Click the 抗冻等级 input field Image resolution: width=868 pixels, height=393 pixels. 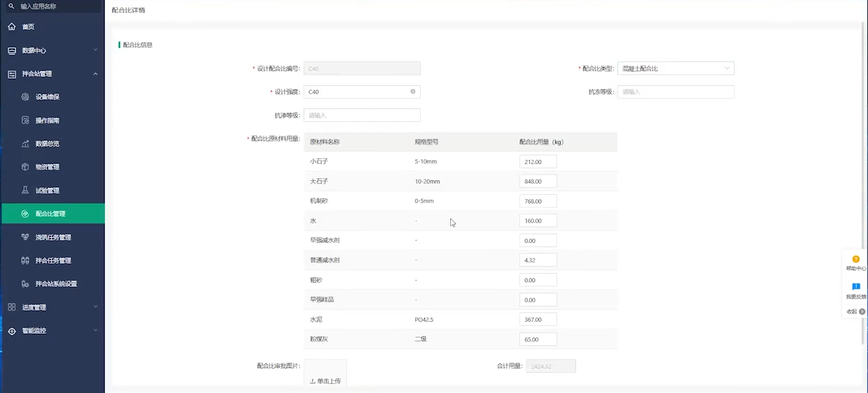(676, 92)
